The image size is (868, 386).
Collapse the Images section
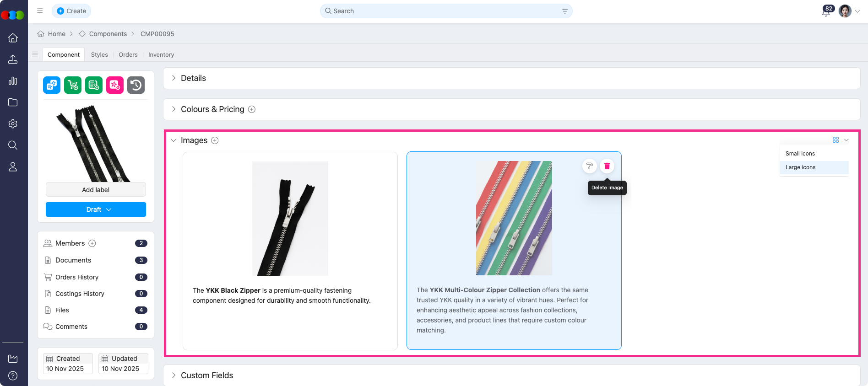coord(174,140)
